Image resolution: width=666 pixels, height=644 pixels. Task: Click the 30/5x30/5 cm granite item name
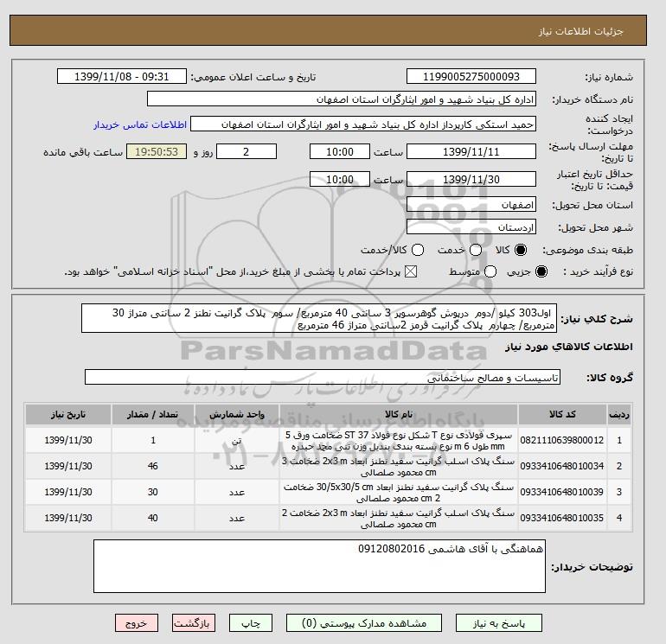tap(399, 493)
